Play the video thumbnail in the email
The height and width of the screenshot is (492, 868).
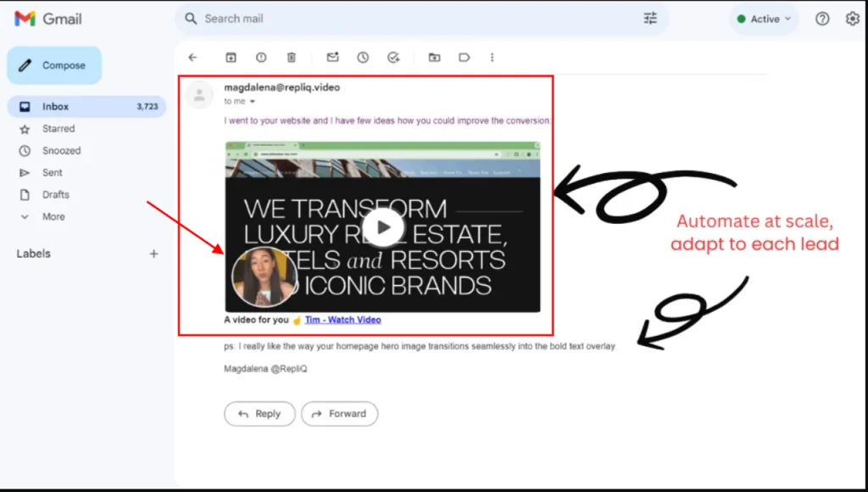(x=384, y=226)
